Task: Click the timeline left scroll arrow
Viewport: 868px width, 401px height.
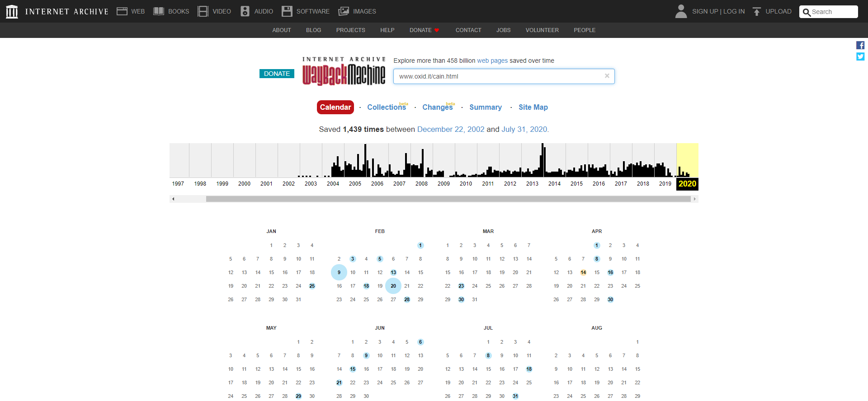Action: coord(173,199)
